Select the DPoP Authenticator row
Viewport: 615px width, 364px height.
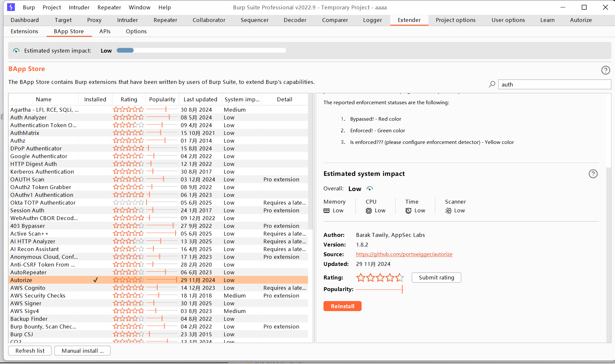click(x=158, y=148)
